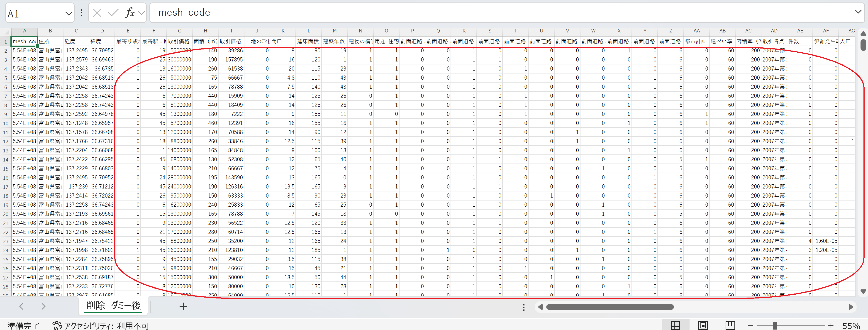Expand the formula bar chevron

pos(858,12)
